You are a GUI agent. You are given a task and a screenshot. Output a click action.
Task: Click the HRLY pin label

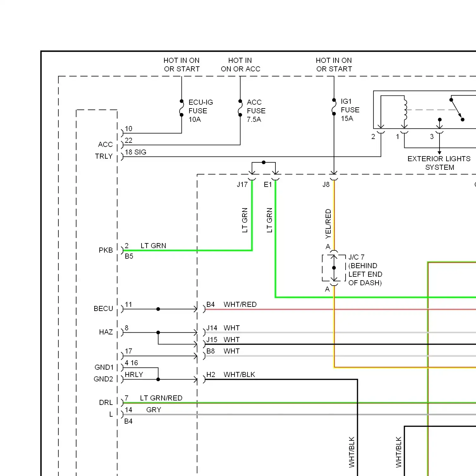point(134,374)
